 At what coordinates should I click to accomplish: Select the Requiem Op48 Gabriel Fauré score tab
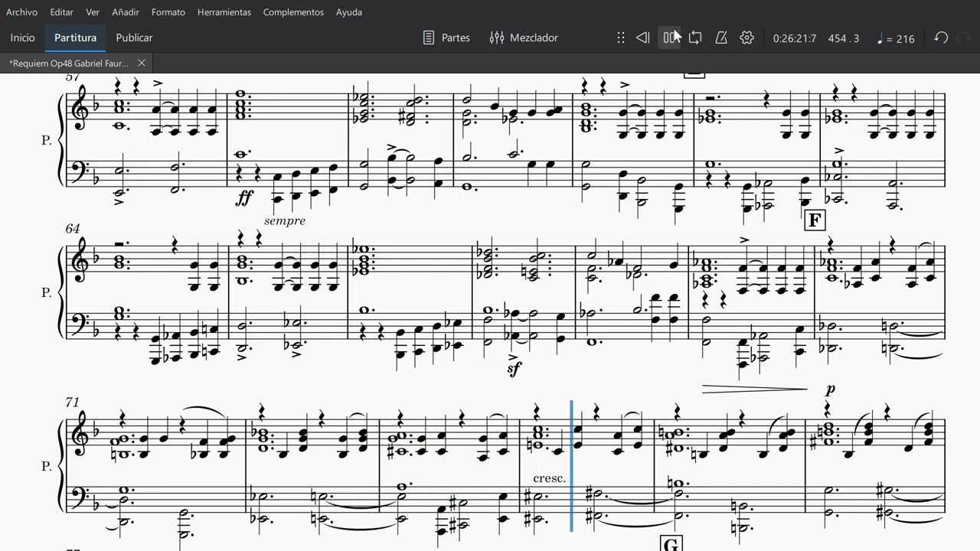click(69, 63)
